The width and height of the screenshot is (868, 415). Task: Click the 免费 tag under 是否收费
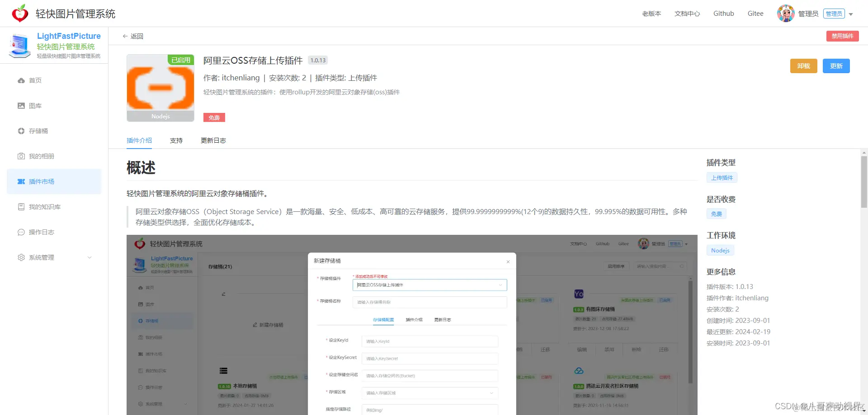(717, 214)
